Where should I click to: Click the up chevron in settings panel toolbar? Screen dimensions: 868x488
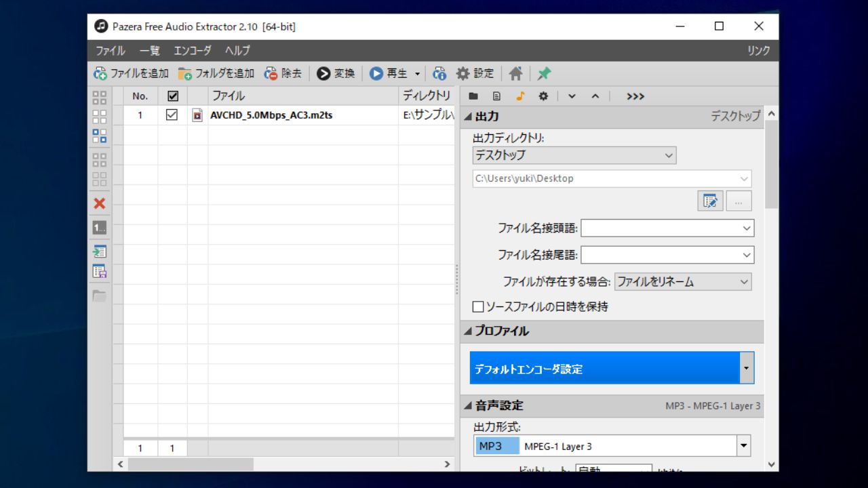point(595,96)
